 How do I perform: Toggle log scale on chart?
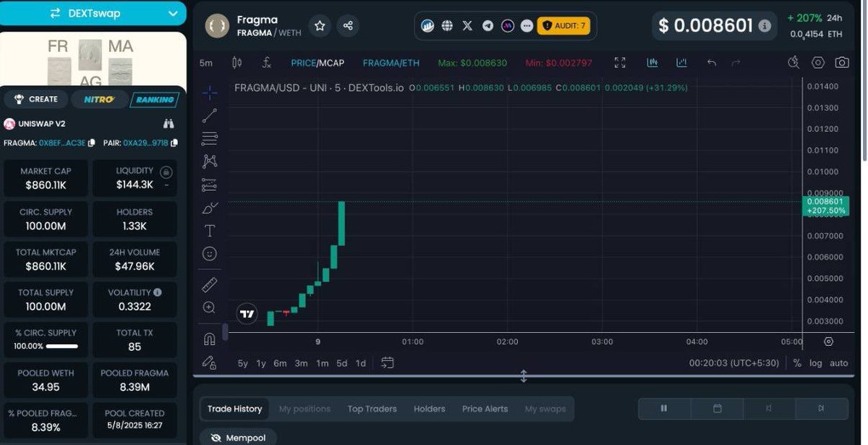click(x=816, y=363)
